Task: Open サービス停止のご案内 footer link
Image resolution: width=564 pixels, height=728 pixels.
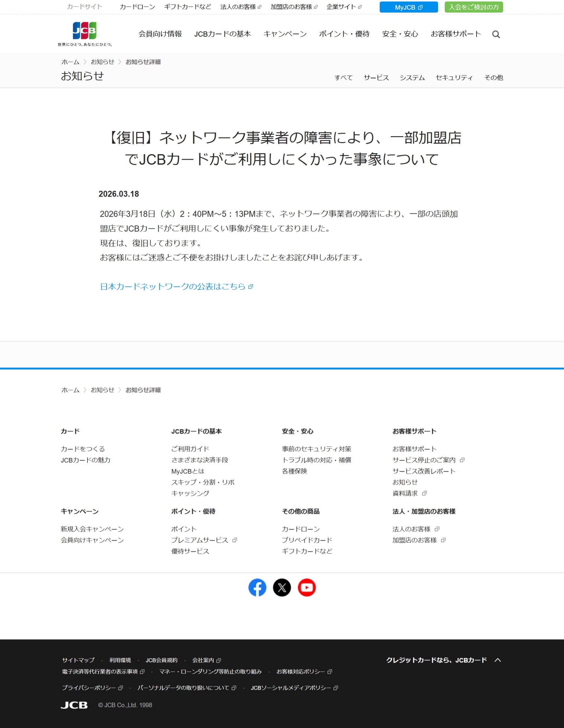Action: (424, 460)
